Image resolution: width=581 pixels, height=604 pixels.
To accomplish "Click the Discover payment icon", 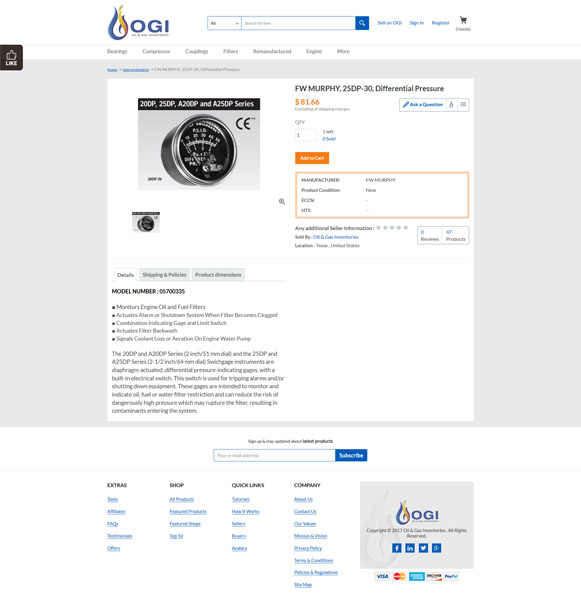I will point(434,576).
